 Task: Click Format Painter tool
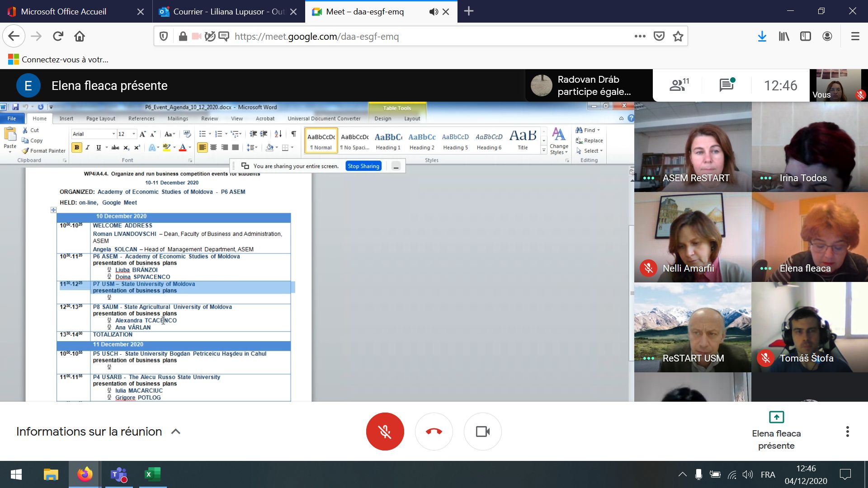click(44, 151)
